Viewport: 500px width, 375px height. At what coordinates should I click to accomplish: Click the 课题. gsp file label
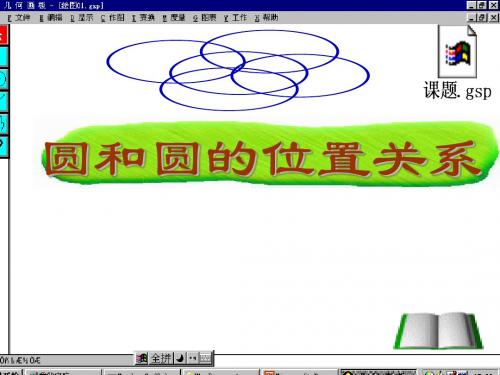(457, 91)
